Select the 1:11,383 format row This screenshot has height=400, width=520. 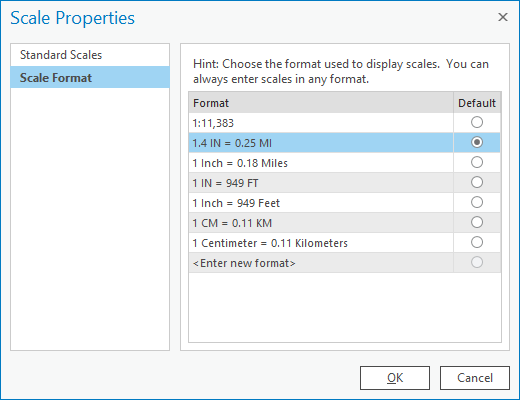(x=321, y=123)
